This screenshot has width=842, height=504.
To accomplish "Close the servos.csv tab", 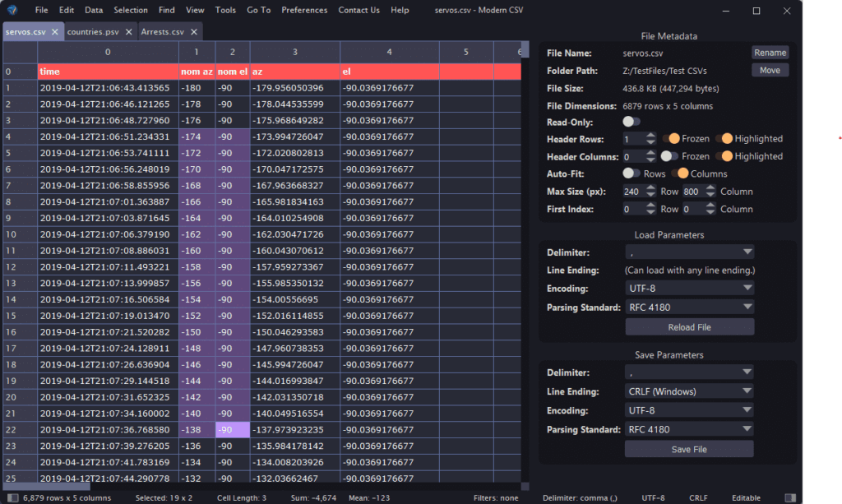I will [x=55, y=32].
